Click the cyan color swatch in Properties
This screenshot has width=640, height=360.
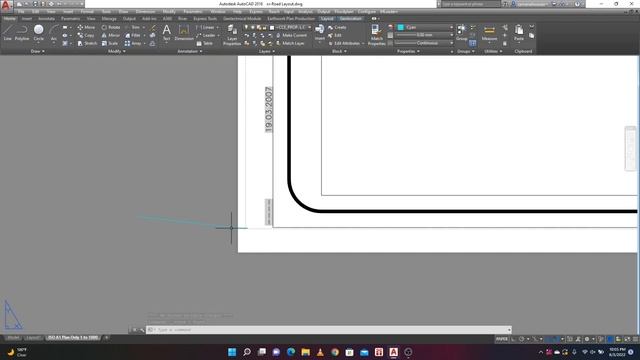(400, 27)
